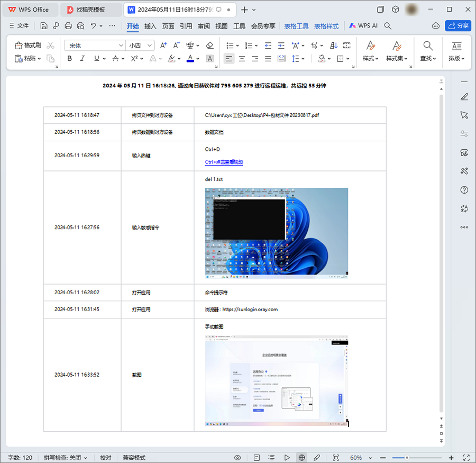Click the Print icon
Screen dimensions: 476x463
click(x=68, y=26)
